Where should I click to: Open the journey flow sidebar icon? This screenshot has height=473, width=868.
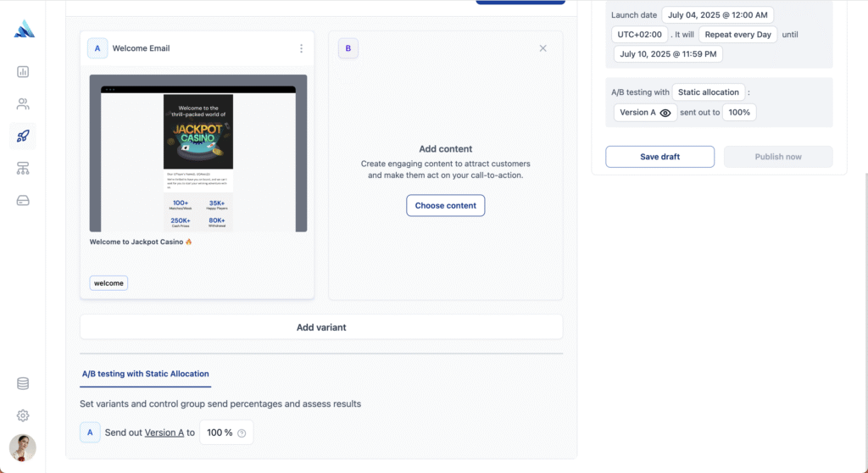click(x=23, y=169)
